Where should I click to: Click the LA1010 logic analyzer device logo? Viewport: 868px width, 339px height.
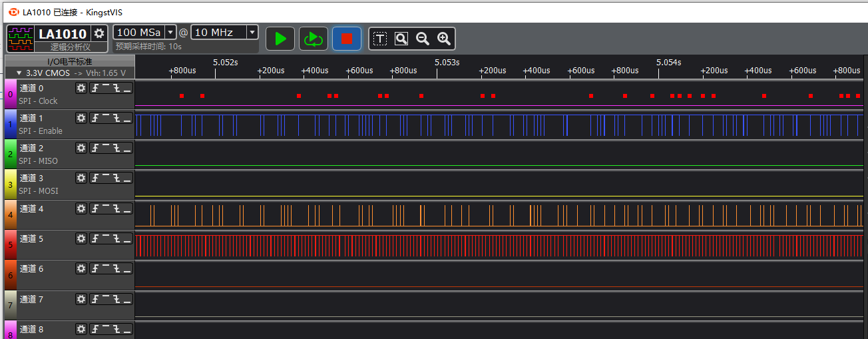[21, 38]
